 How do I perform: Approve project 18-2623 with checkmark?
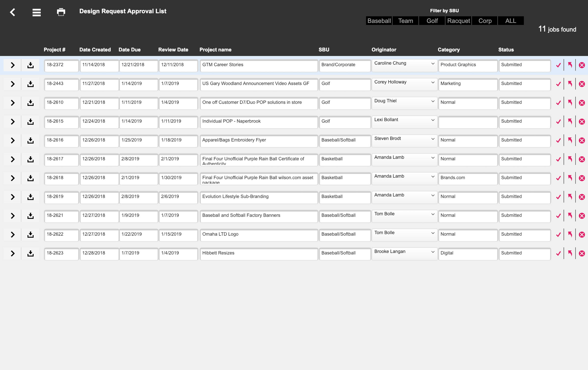click(x=558, y=253)
